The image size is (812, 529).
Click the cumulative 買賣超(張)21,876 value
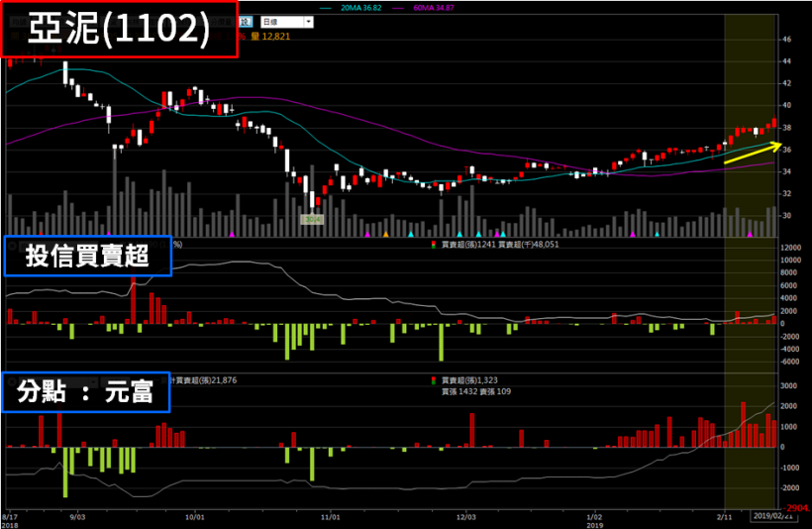(204, 380)
